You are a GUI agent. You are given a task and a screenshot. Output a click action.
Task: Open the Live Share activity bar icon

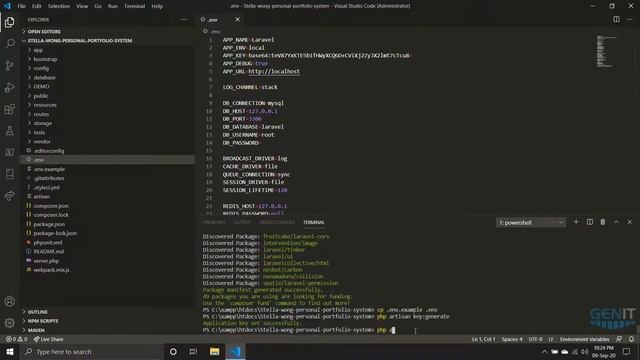[9, 196]
